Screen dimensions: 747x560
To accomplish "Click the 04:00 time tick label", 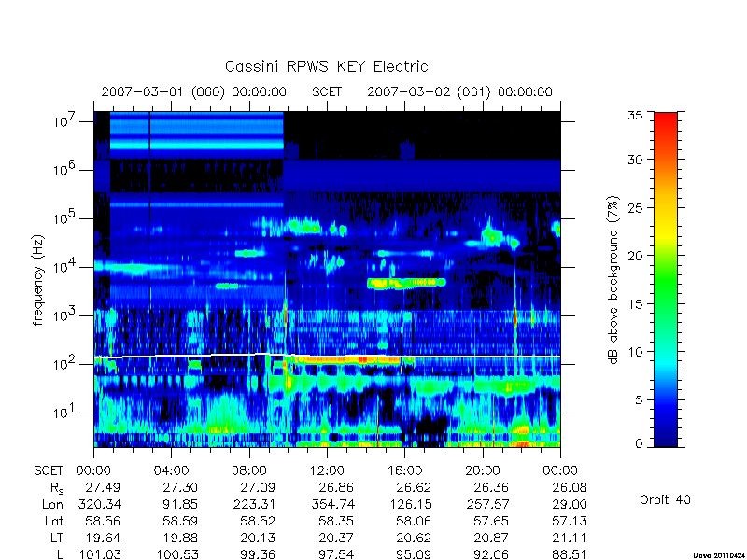I will click(171, 471).
